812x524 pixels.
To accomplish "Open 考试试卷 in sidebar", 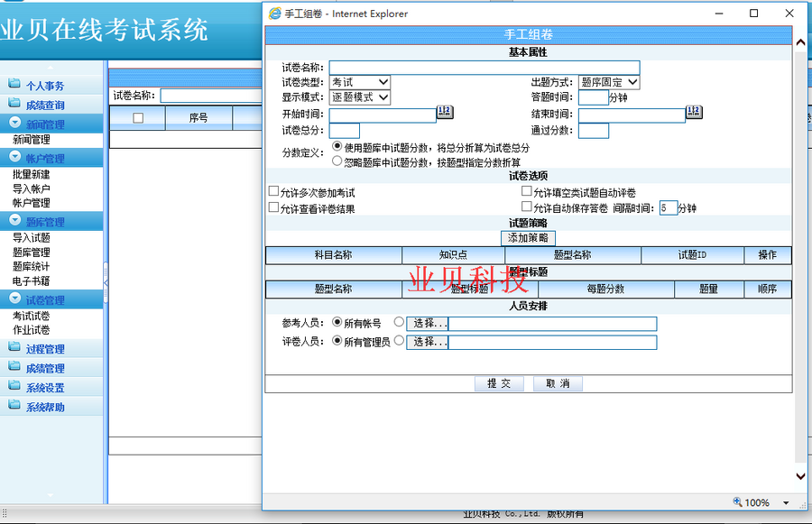I will pos(32,316).
